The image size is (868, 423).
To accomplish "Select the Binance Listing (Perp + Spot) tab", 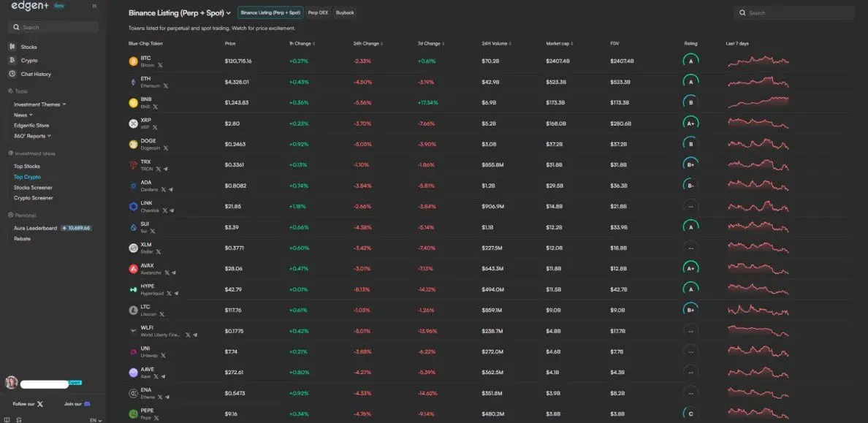I will tap(270, 12).
